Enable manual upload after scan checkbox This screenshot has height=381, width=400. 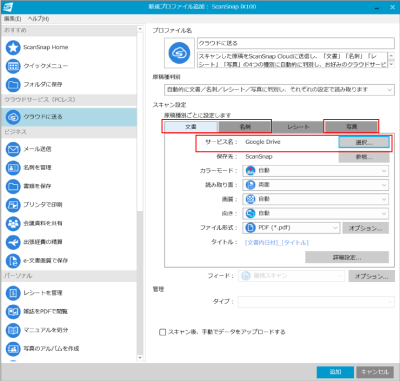(163, 332)
